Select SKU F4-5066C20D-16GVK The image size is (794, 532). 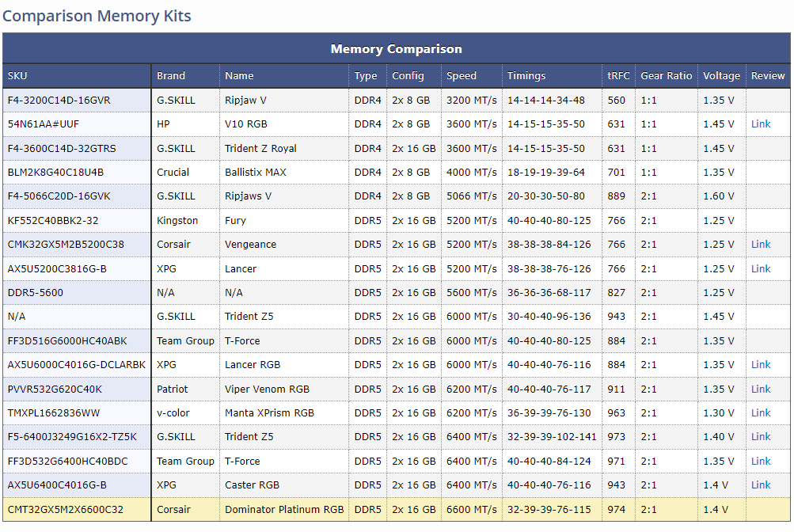click(59, 196)
